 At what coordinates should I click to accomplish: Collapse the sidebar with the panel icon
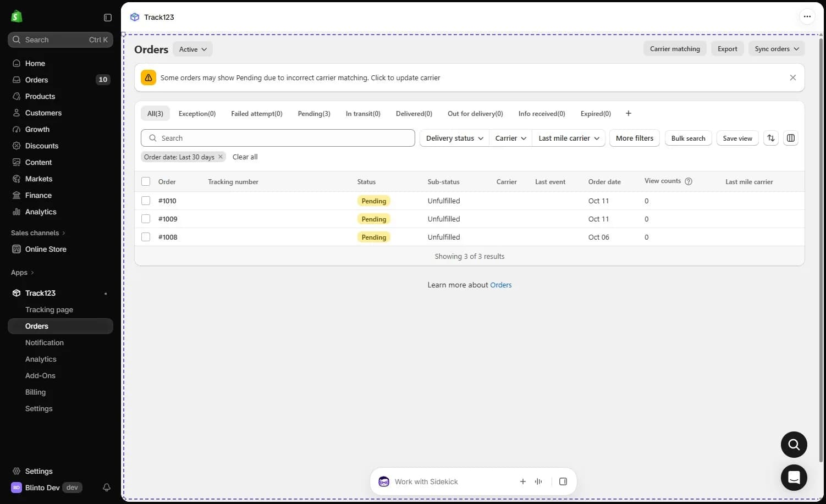tap(108, 18)
